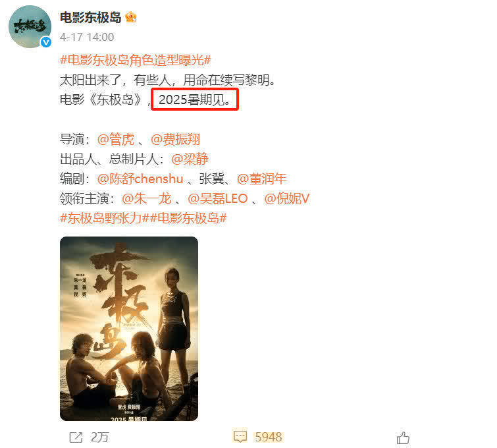The image size is (497, 448).
Task: Open mention @吴磊LEO
Action: [217, 198]
